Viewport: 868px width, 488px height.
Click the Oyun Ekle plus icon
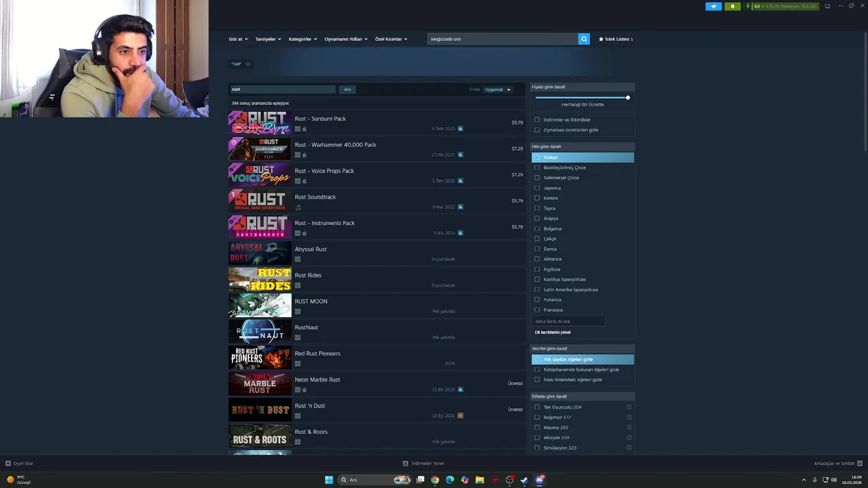8,464
